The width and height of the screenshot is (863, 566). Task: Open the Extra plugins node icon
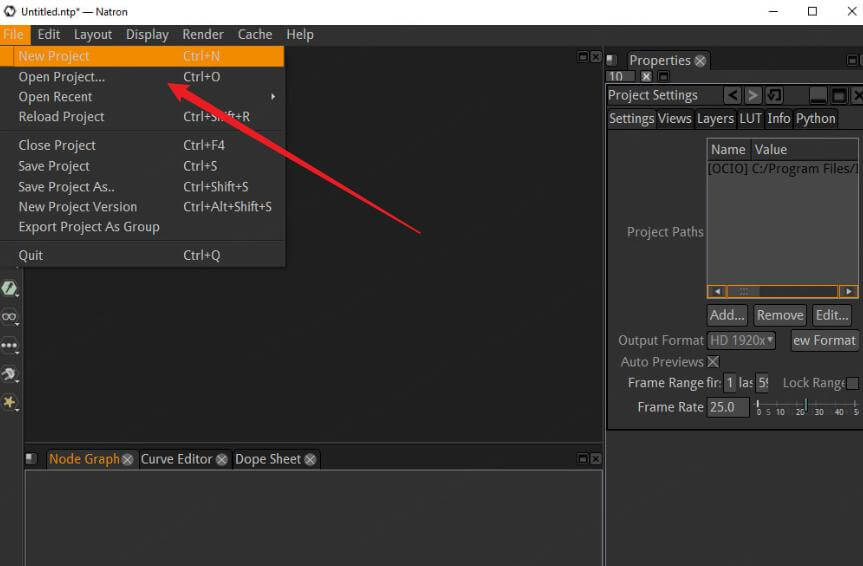coord(9,374)
